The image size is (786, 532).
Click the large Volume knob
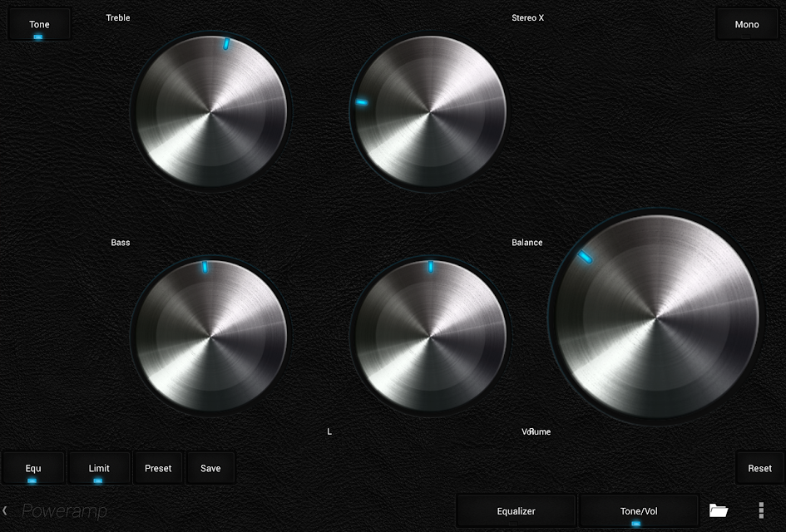[655, 317]
